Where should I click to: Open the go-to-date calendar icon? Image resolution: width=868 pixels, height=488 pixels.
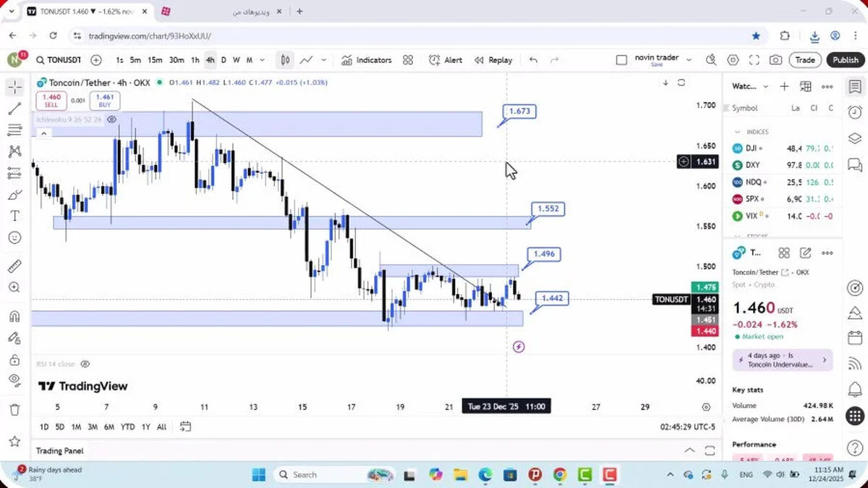point(185,426)
